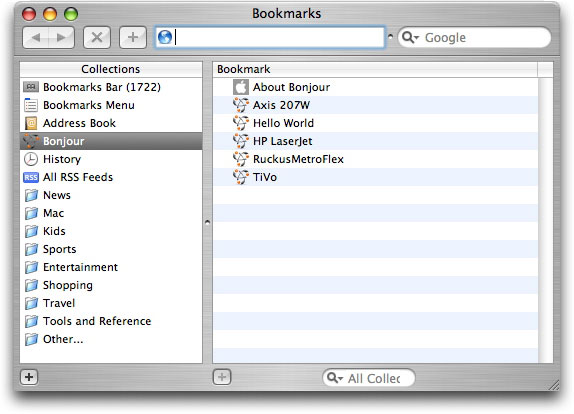Open the Travel folder

click(x=111, y=303)
